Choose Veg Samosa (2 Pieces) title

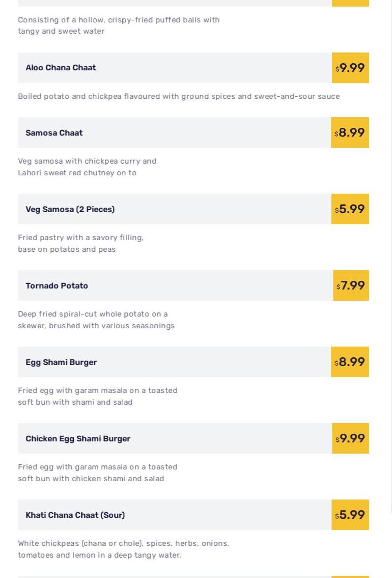(x=70, y=209)
